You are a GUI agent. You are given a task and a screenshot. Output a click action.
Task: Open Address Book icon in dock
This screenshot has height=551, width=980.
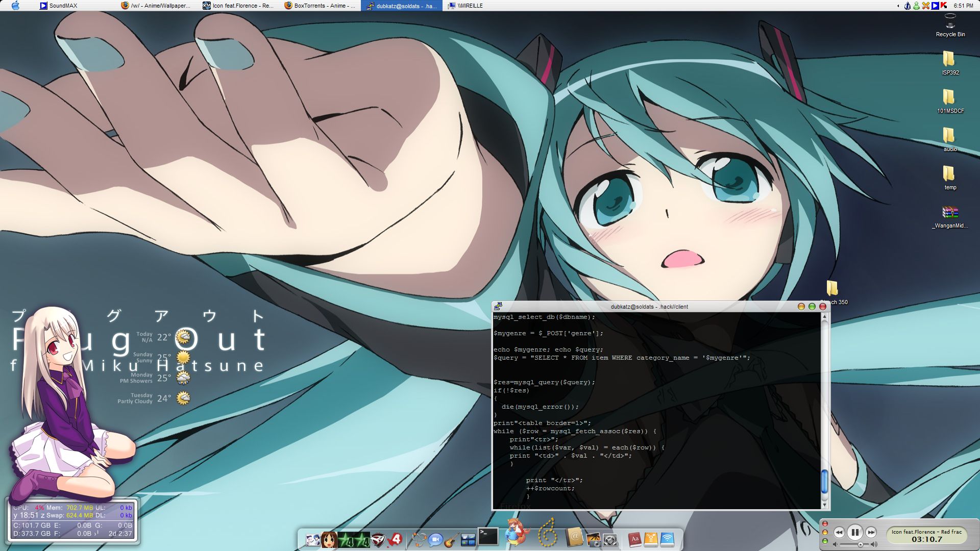(x=574, y=537)
